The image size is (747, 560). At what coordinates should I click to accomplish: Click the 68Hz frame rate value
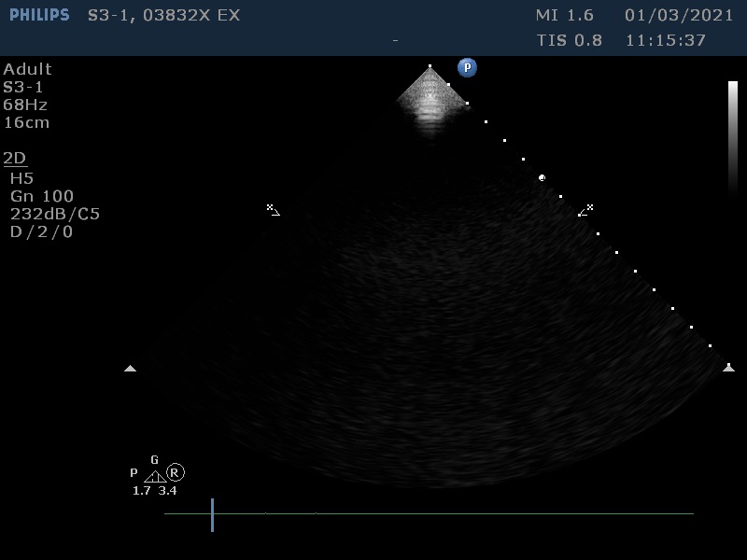point(25,105)
